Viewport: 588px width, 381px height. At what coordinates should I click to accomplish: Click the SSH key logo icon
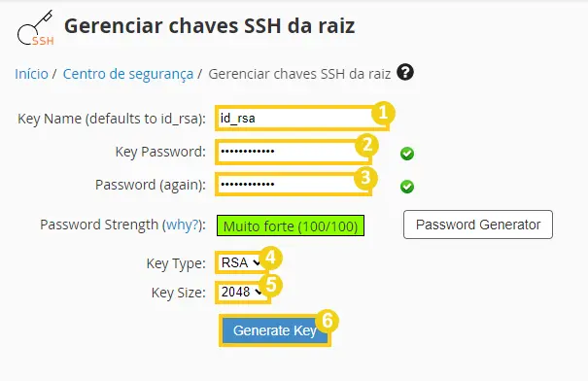(x=36, y=28)
